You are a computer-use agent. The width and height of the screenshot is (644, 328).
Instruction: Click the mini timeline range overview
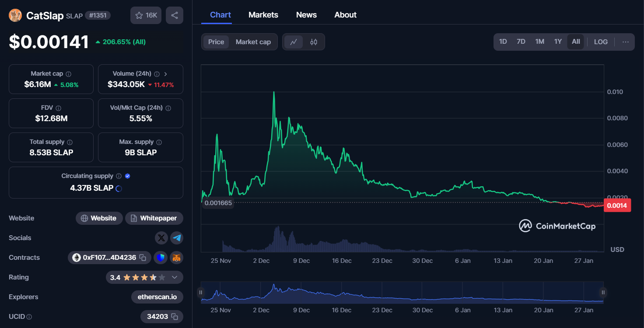point(402,293)
